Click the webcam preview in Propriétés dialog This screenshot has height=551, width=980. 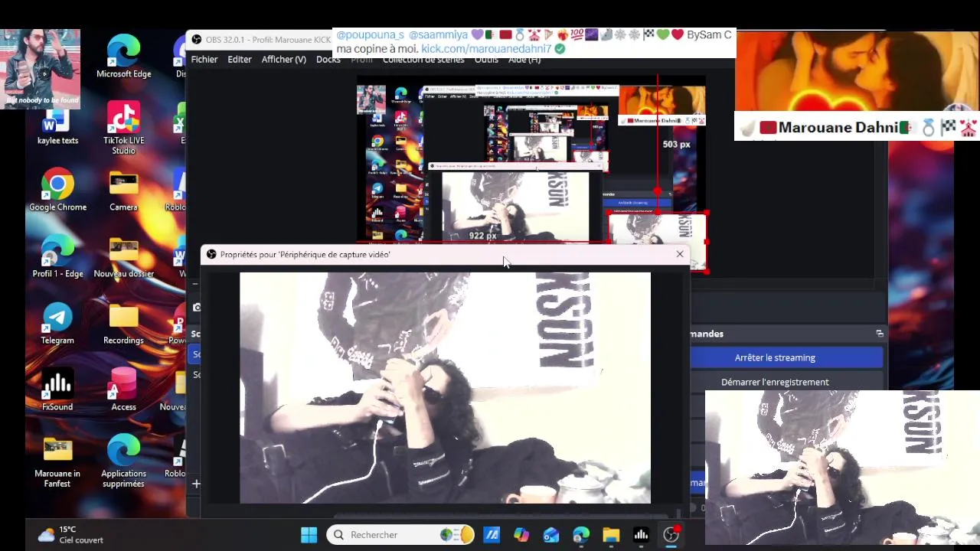(x=445, y=388)
